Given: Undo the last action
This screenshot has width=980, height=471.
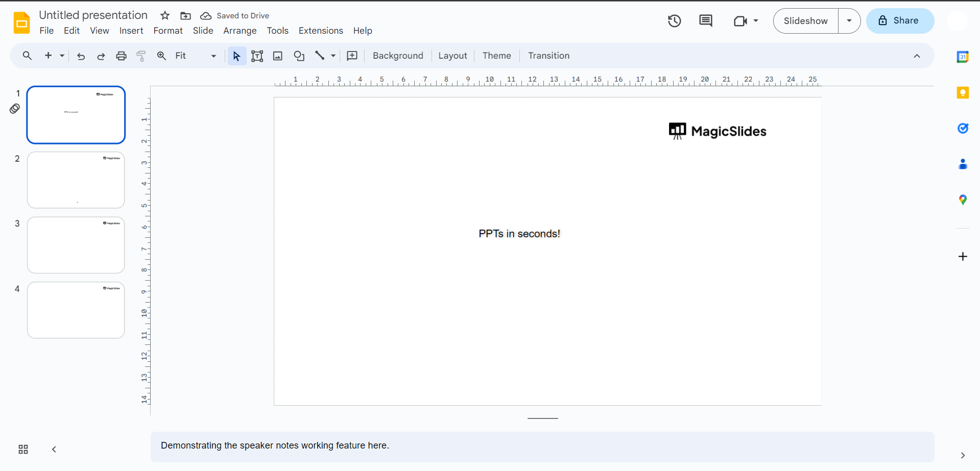Looking at the screenshot, I should (x=81, y=56).
